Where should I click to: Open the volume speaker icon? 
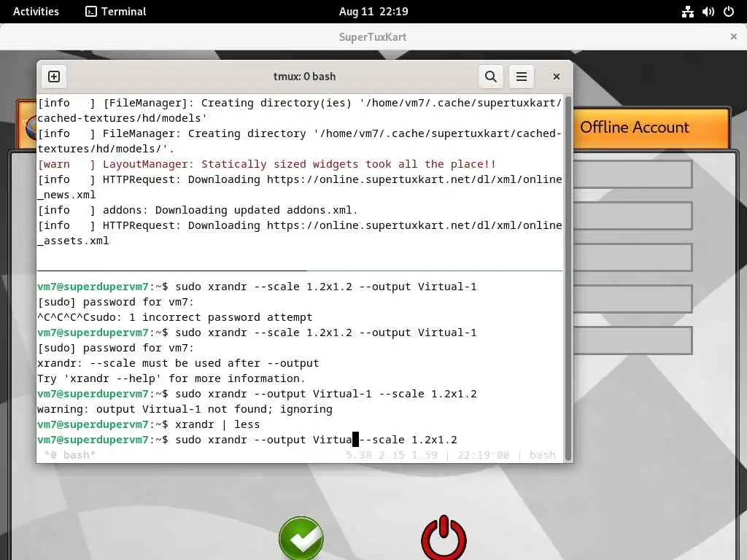708,12
